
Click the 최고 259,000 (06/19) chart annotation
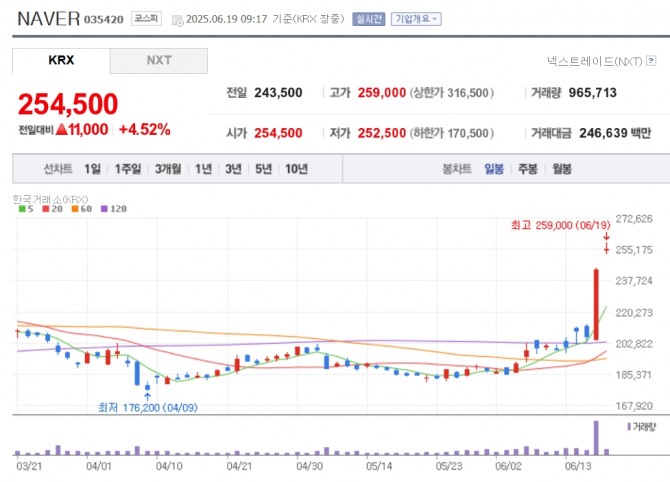561,225
